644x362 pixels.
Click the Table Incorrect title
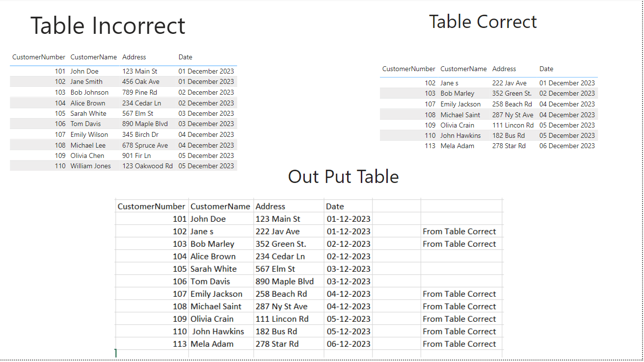coord(108,26)
